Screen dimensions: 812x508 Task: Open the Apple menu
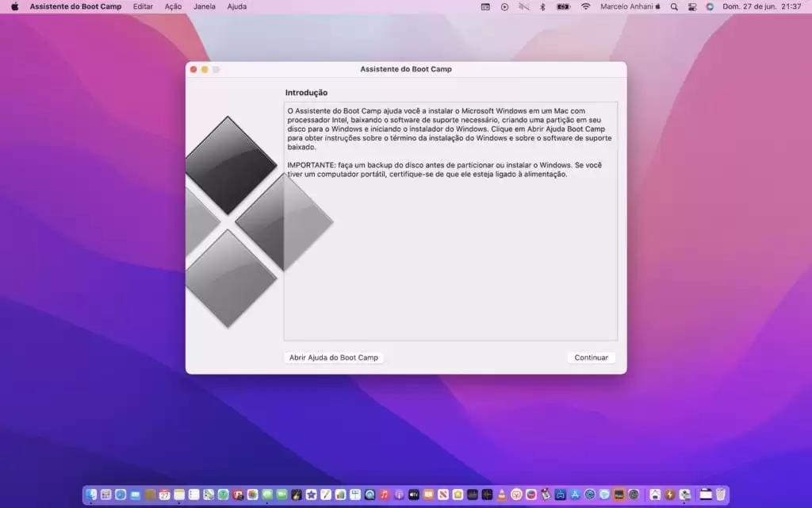click(15, 6)
